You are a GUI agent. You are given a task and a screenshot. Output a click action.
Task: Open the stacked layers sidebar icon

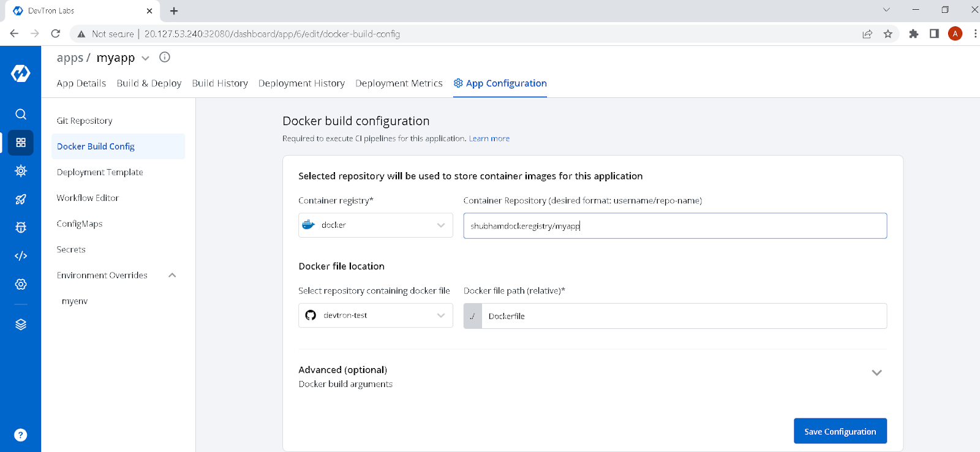click(x=21, y=325)
